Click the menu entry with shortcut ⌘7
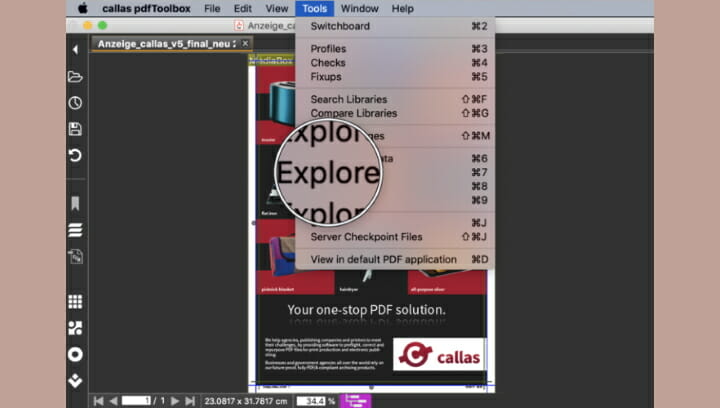The height and width of the screenshot is (408, 720). (395, 172)
